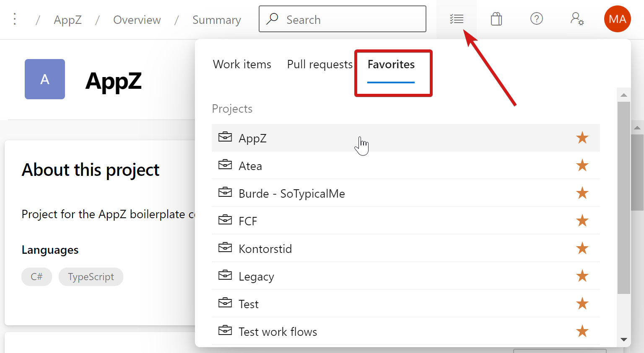Click the Summary breadcrumb link
The image size is (644, 353).
click(216, 20)
